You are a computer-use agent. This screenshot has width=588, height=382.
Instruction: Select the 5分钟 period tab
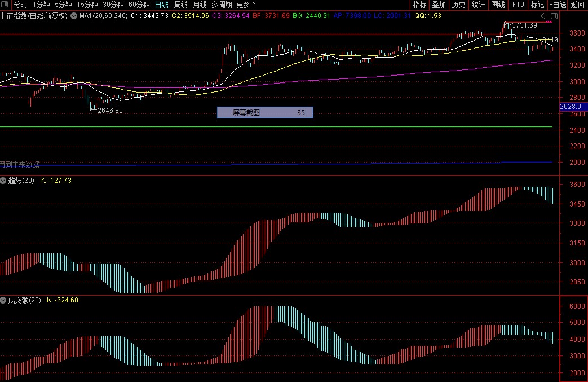click(63, 5)
